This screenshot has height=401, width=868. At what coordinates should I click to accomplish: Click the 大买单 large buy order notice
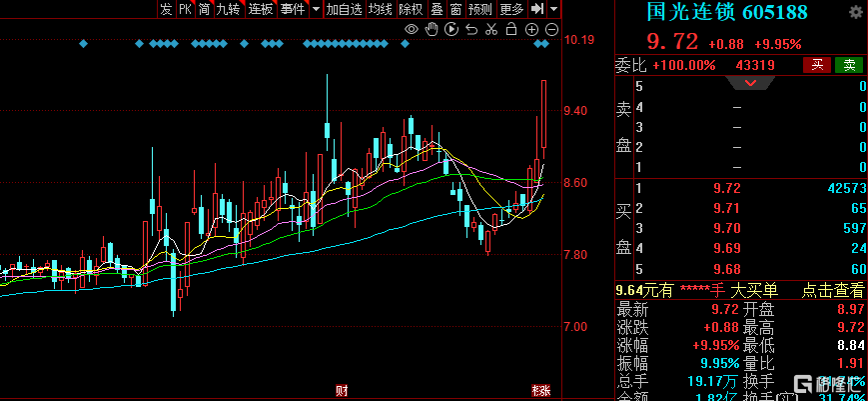(754, 290)
